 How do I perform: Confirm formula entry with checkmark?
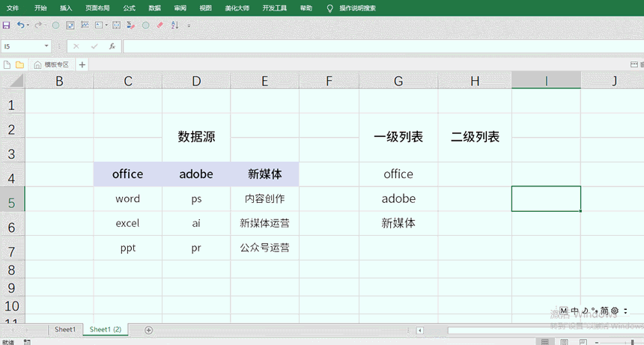[94, 46]
